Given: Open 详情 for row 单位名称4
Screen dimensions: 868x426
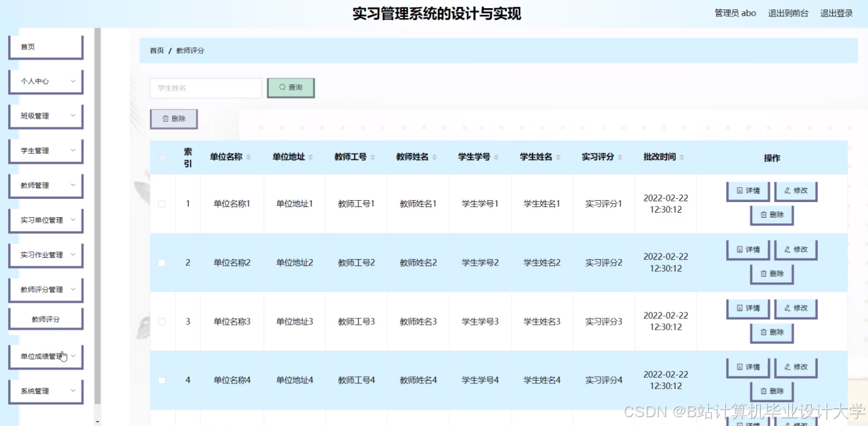Looking at the screenshot, I should coord(748,367).
